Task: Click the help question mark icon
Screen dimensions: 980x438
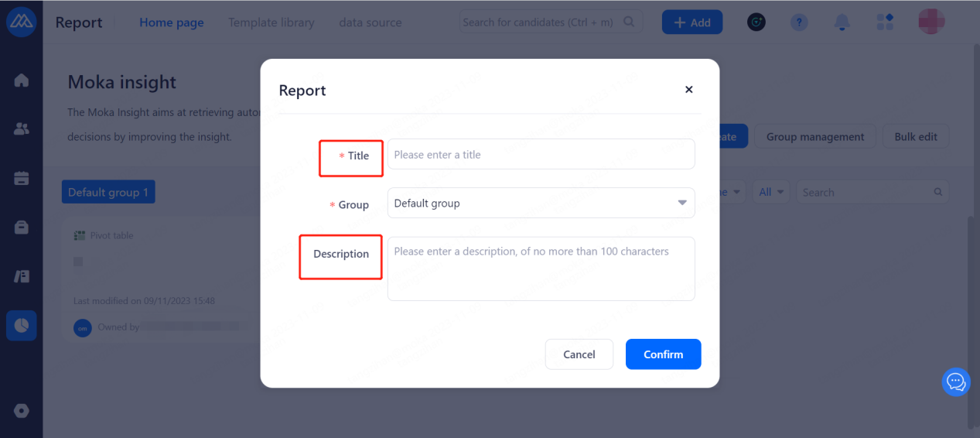Action: [799, 22]
